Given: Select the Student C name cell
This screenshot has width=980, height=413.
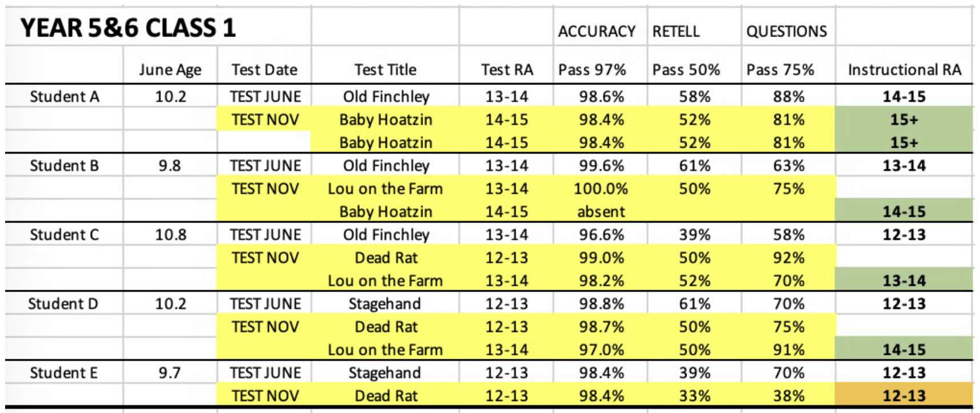Looking at the screenshot, I should (65, 234).
